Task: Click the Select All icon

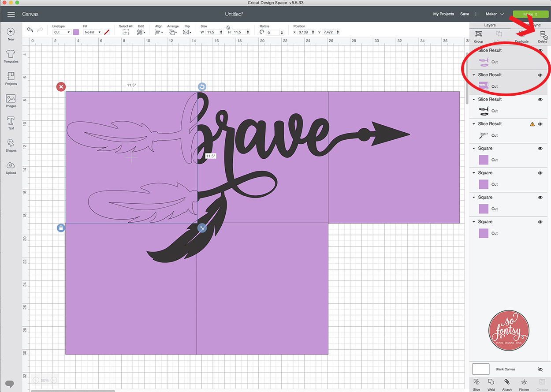Action: click(x=126, y=32)
